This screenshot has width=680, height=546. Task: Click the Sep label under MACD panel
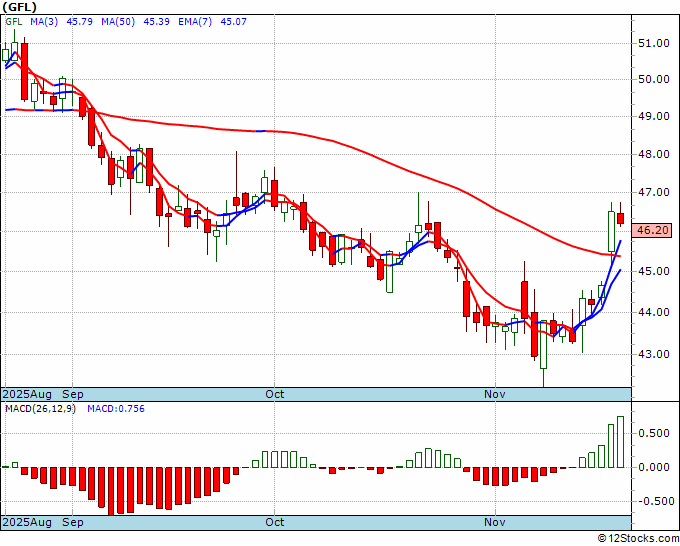(x=73, y=522)
